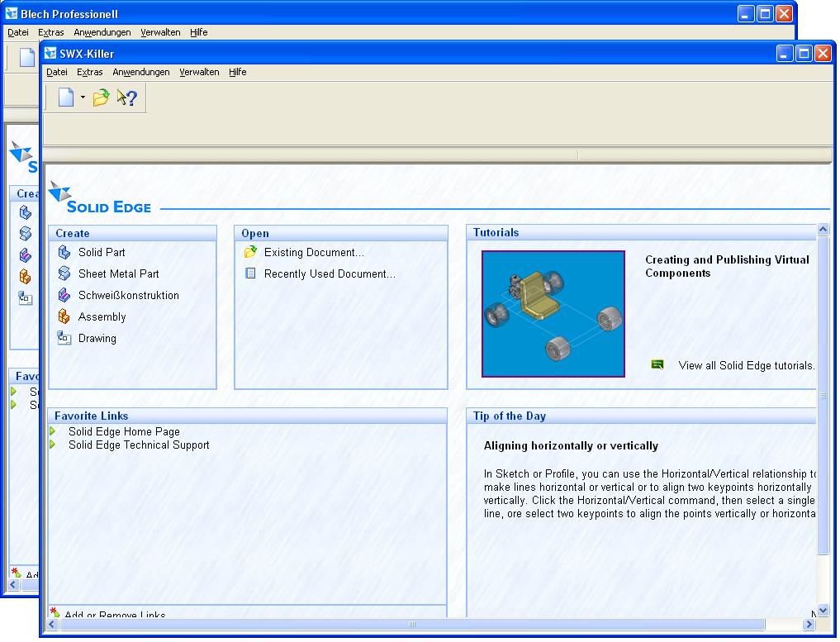Image resolution: width=840 pixels, height=642 pixels.
Task: Create a new Schweißkonstruktion
Action: [x=129, y=295]
